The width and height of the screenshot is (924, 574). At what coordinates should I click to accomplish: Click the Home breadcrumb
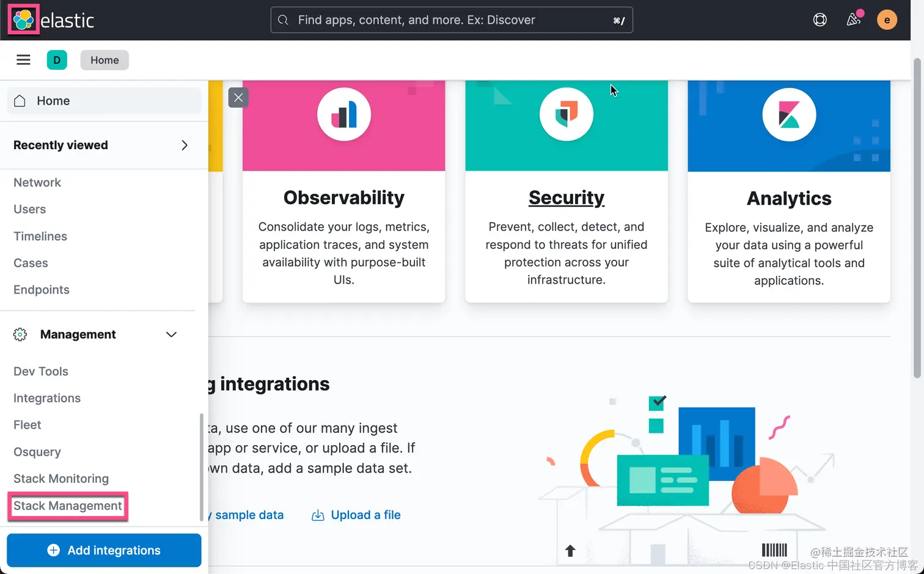pyautogui.click(x=105, y=60)
